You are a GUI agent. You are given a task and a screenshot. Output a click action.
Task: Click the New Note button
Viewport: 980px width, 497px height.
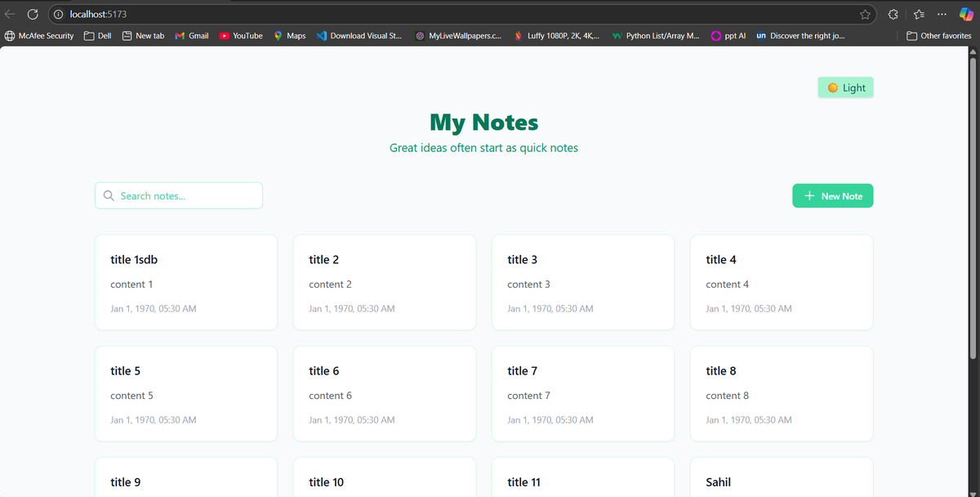coord(832,196)
